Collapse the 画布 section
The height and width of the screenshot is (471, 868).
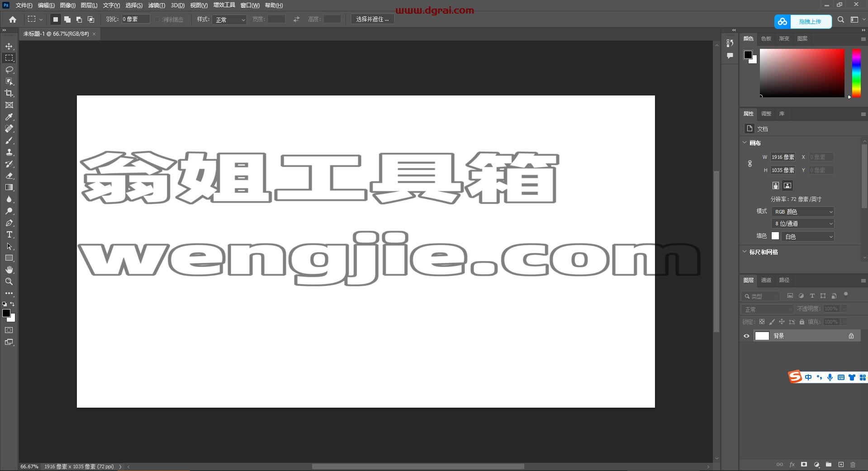745,143
